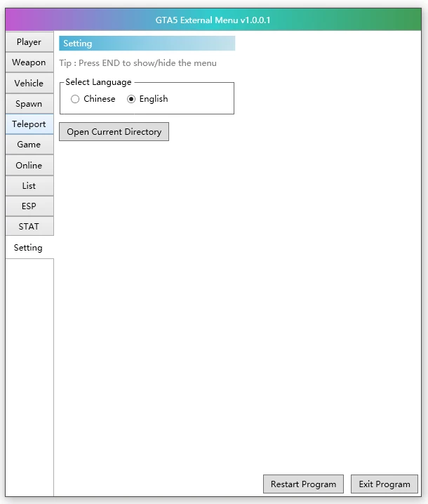Switch to the Online tab

29,165
